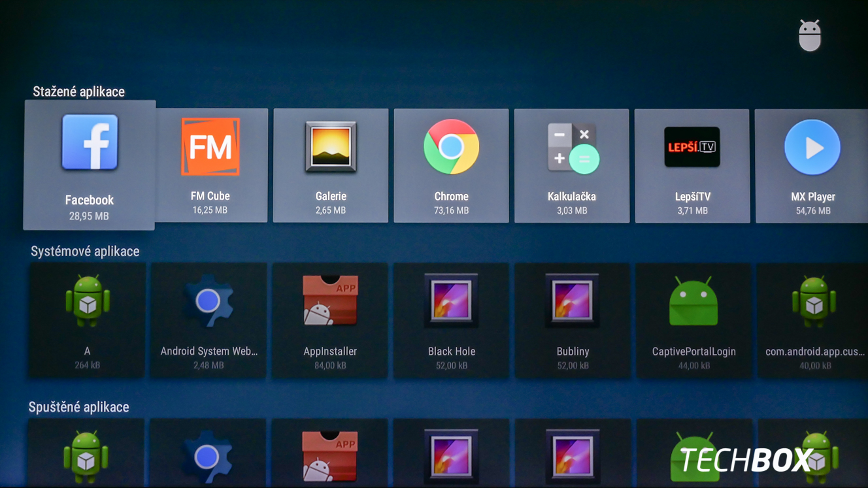Open the Black Hole system app
The height and width of the screenshot is (488, 868).
pyautogui.click(x=451, y=321)
